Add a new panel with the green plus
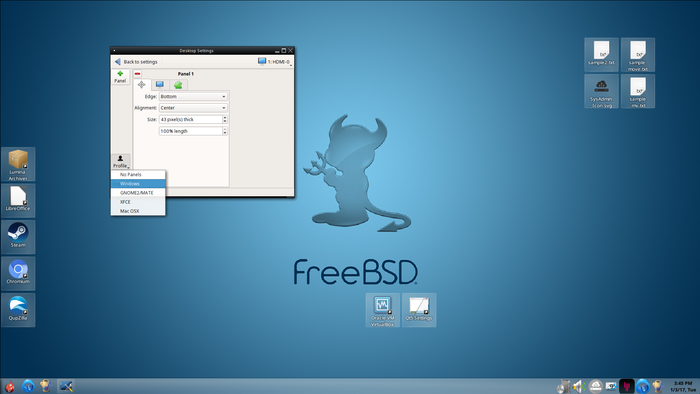The width and height of the screenshot is (700, 394). click(120, 77)
